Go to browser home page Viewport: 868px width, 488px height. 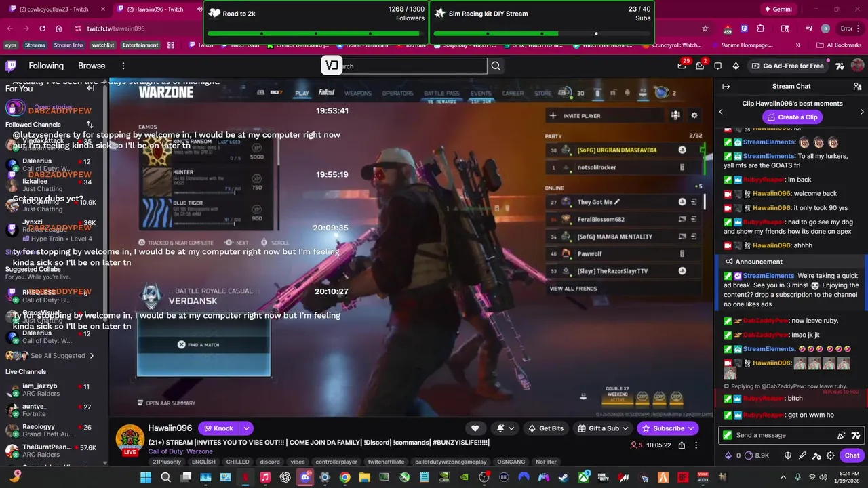59,28
